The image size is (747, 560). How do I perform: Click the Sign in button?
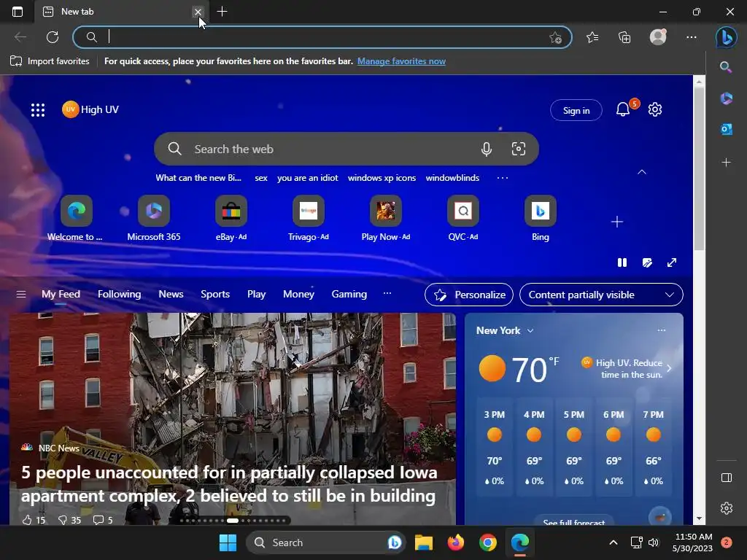click(x=576, y=111)
